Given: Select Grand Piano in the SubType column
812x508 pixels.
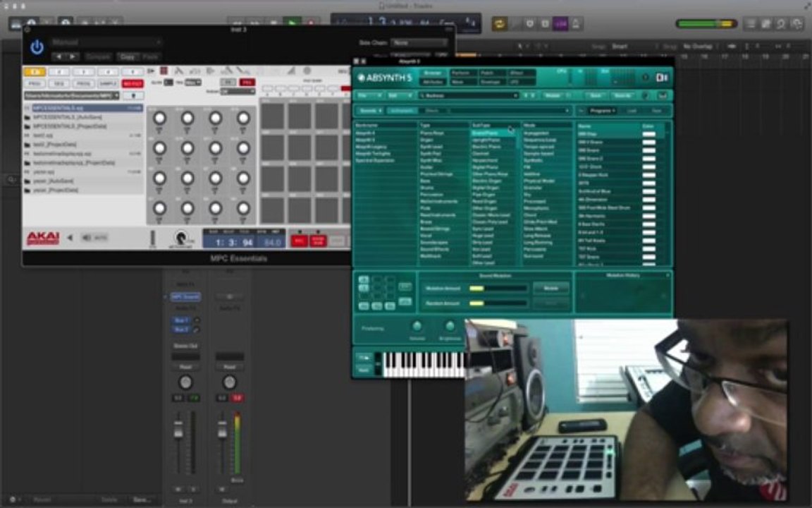Looking at the screenshot, I should point(493,133).
